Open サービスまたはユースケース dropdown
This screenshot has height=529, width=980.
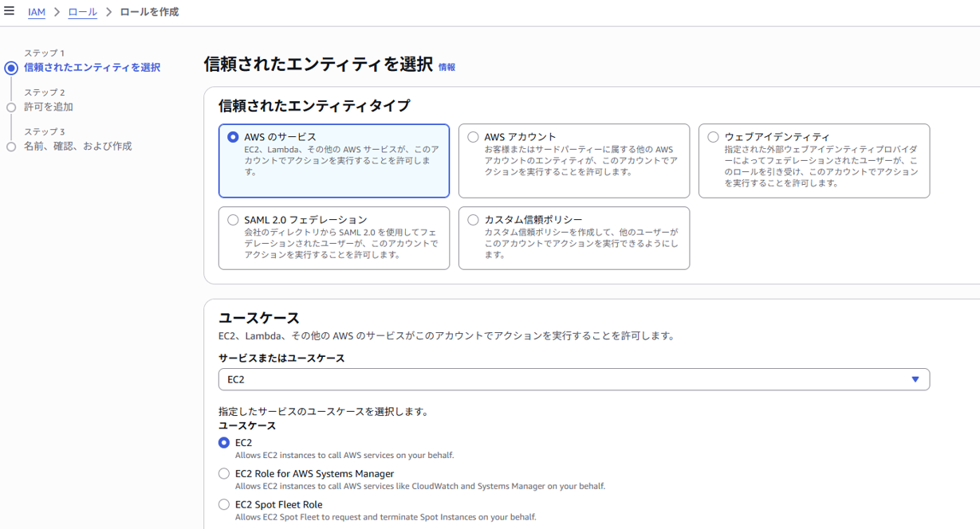point(573,379)
